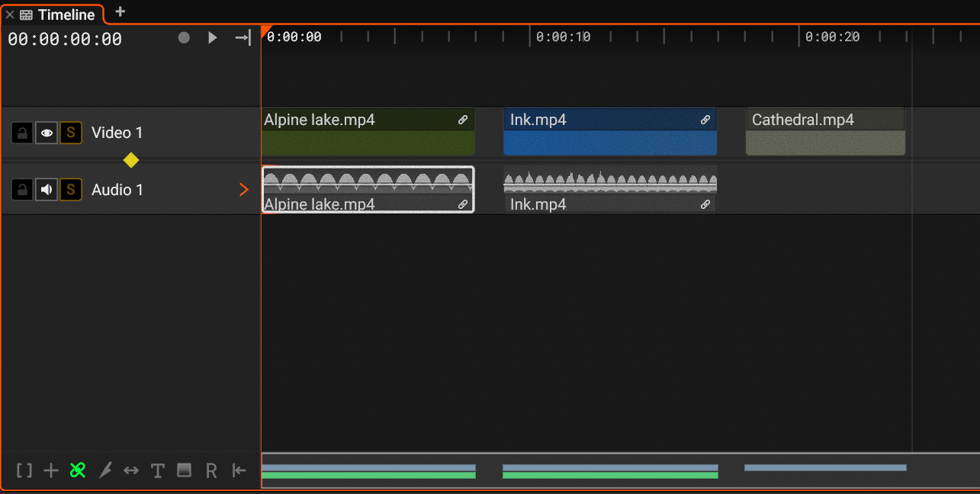Image resolution: width=980 pixels, height=494 pixels.
Task: Click the Timeline tab grid icon
Action: coord(27,15)
